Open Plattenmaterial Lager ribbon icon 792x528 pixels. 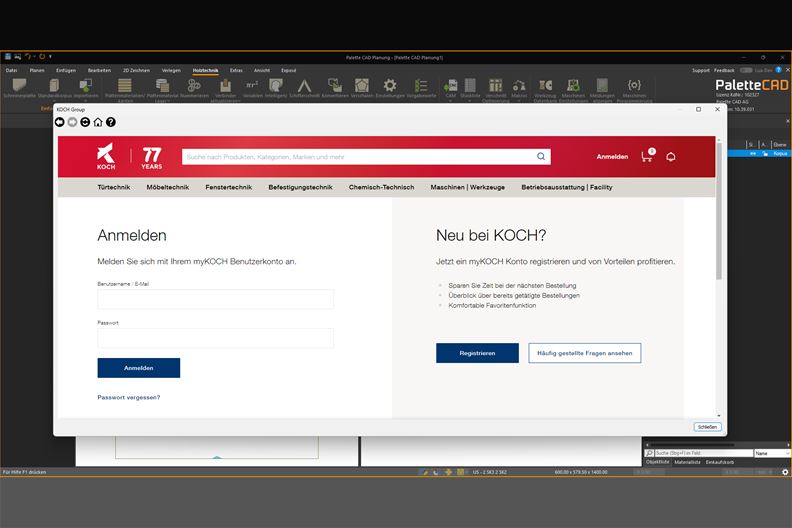[162, 85]
